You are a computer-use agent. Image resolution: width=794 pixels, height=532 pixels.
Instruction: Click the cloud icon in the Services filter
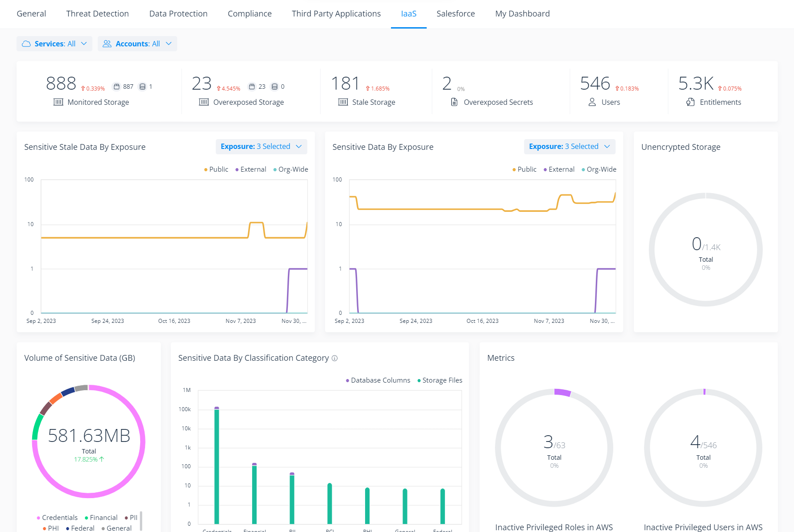[26, 44]
